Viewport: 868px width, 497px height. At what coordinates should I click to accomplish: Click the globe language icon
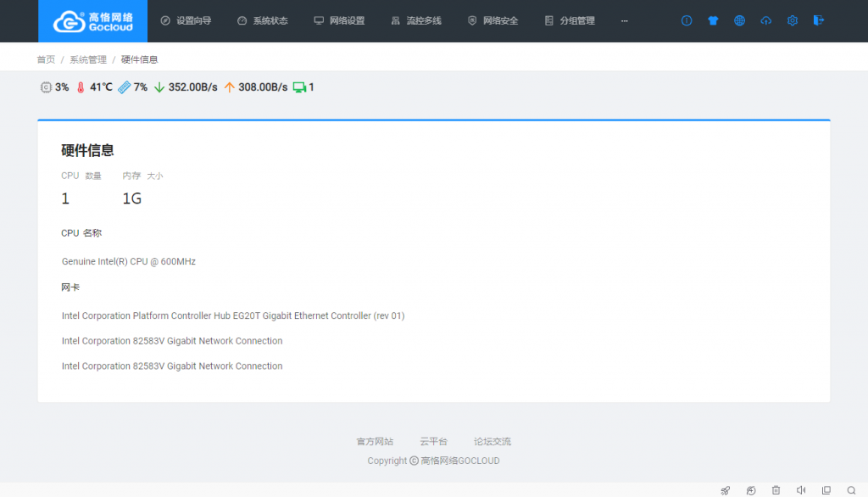(739, 20)
